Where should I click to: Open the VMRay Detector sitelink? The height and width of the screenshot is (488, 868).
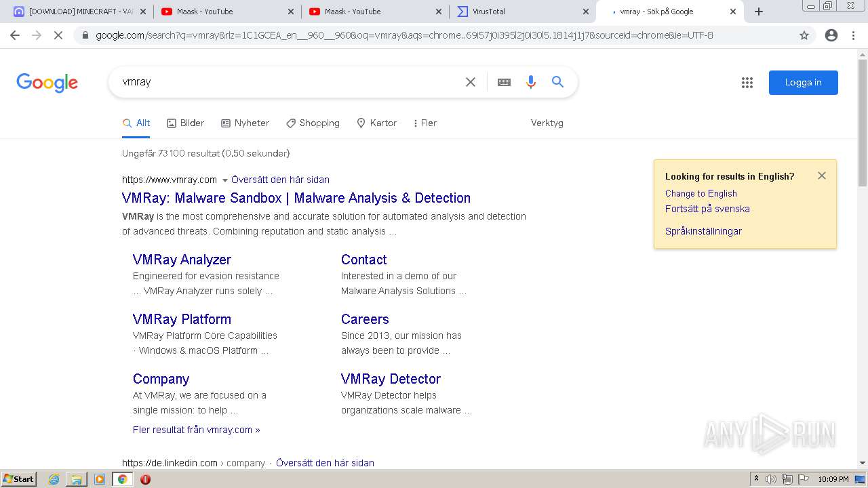[x=391, y=379]
